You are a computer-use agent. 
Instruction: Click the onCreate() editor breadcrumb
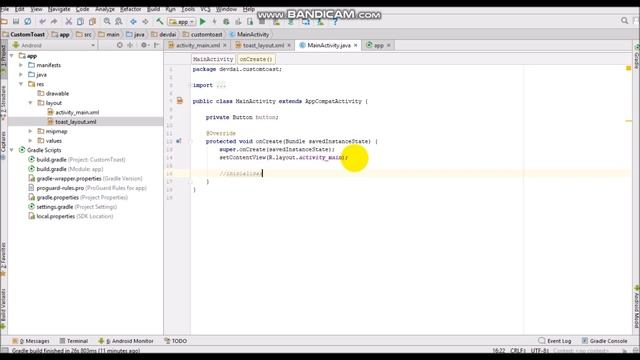tap(256, 59)
